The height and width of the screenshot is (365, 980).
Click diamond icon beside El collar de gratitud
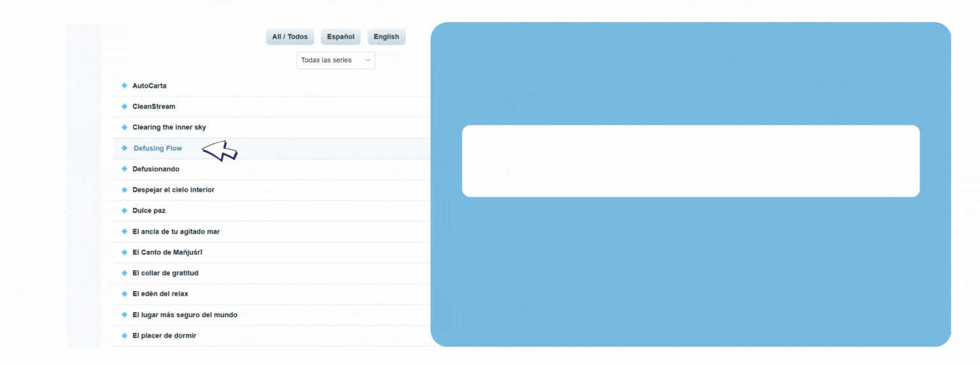point(124,273)
